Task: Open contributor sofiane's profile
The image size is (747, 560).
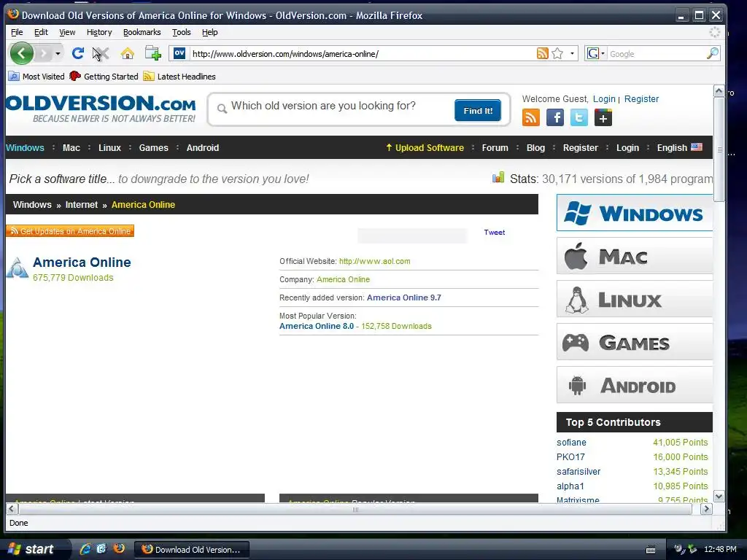Action: pyautogui.click(x=571, y=443)
